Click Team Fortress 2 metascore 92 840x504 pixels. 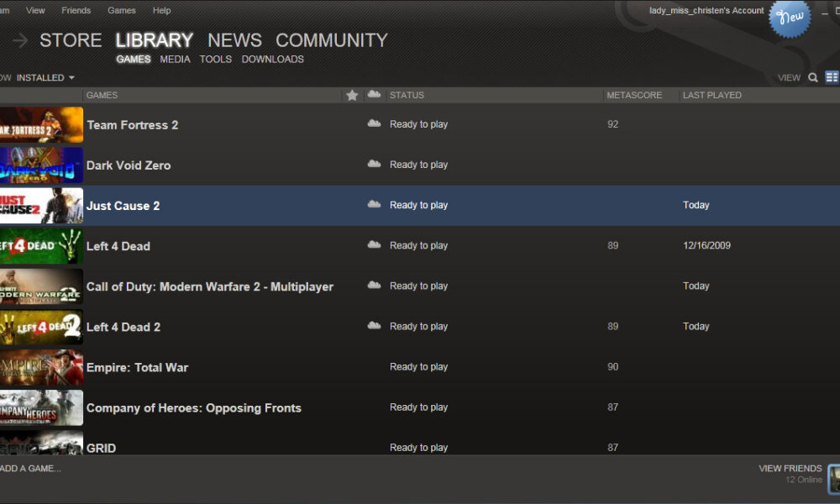click(613, 123)
